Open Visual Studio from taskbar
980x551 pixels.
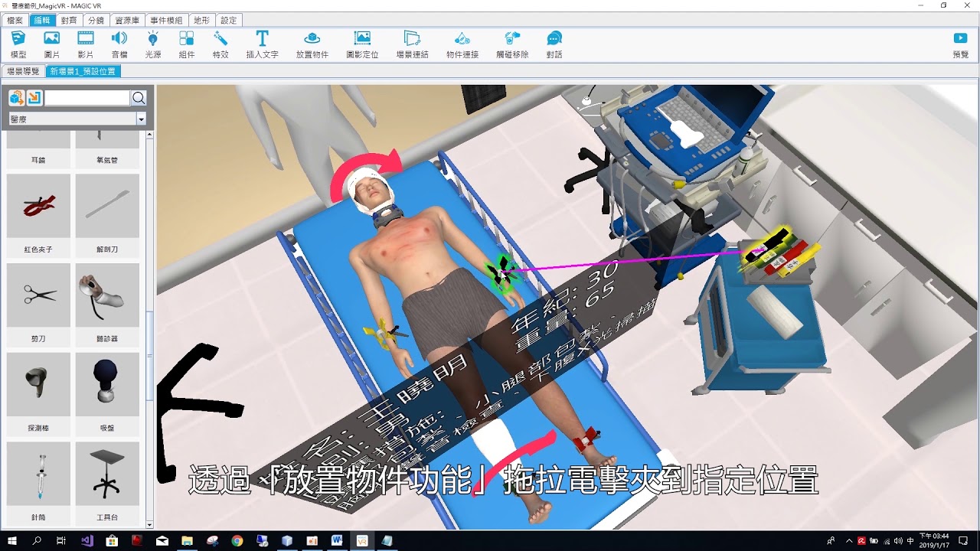87,541
